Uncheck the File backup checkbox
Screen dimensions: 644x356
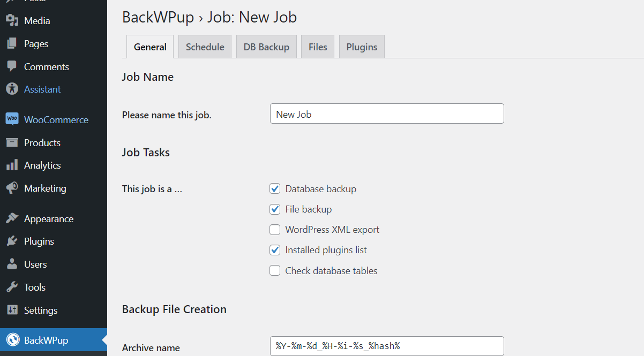click(275, 209)
